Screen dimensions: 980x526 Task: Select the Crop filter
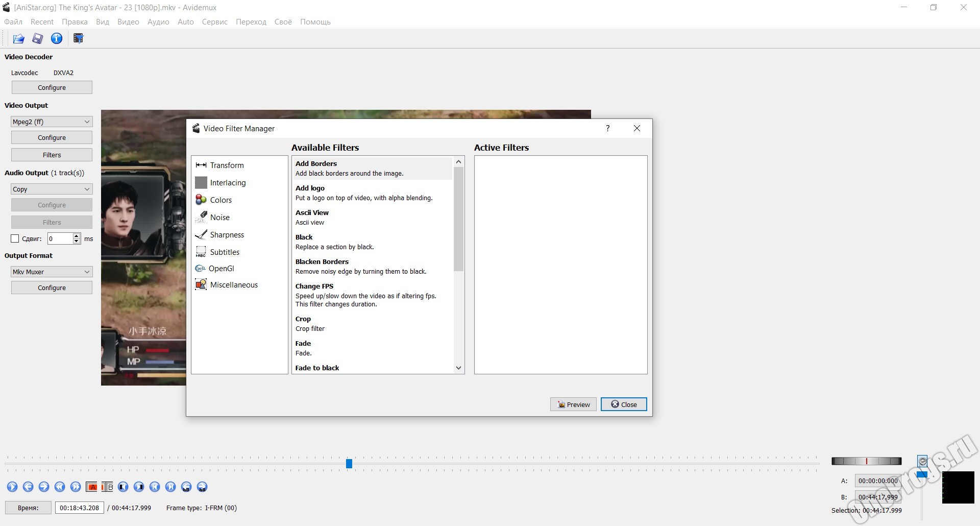pyautogui.click(x=373, y=323)
